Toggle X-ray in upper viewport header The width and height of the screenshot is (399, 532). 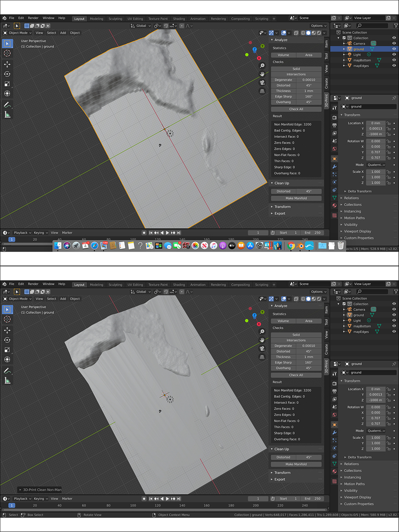pos(296,33)
